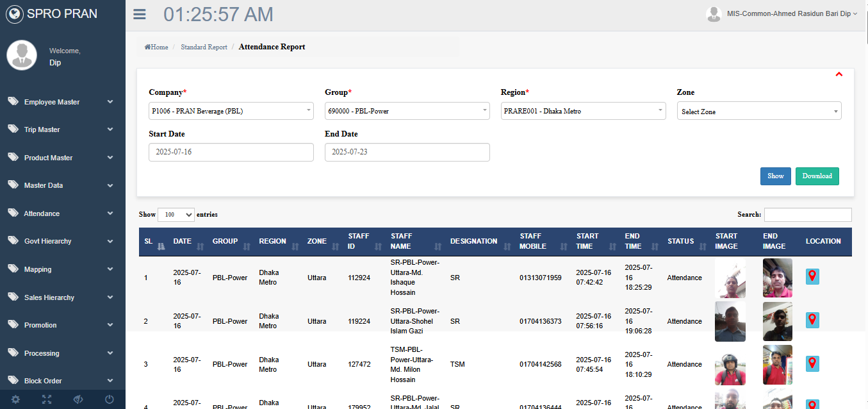Expand the Attendance sidebar menu
Image resolution: width=868 pixels, height=409 pixels.
pos(63,213)
